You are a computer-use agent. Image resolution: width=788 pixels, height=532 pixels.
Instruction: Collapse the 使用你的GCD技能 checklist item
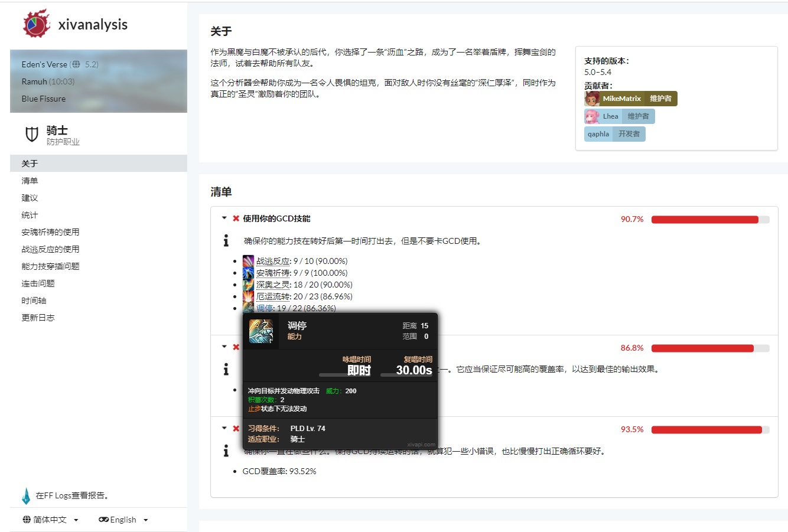tap(224, 218)
